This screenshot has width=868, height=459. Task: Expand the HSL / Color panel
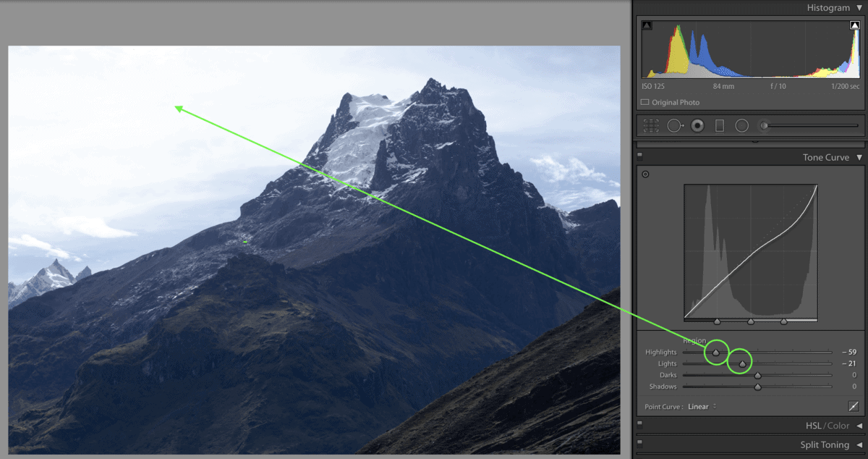click(859, 426)
